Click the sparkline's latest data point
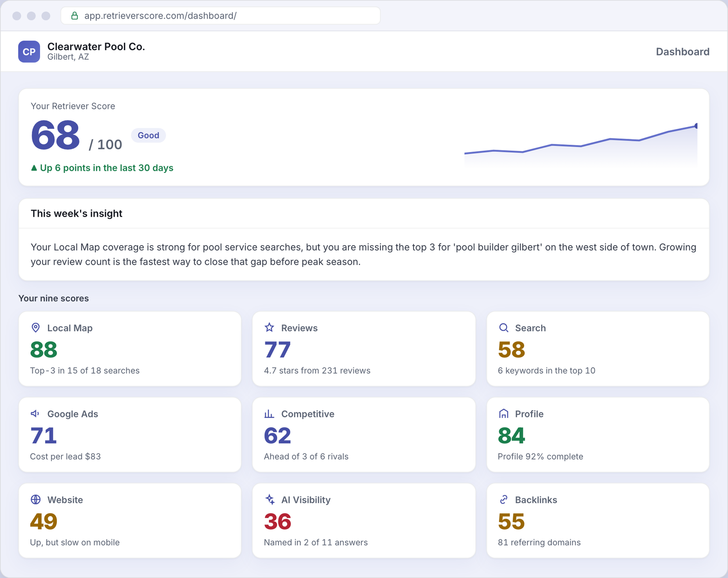This screenshot has height=578, width=728. 696,126
